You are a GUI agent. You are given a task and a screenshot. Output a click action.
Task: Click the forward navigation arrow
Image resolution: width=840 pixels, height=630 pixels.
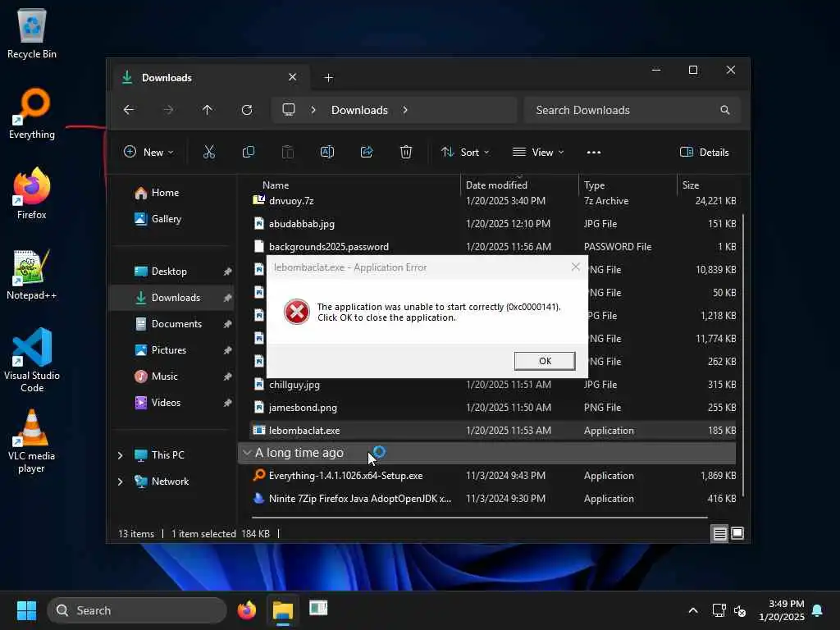click(x=168, y=110)
